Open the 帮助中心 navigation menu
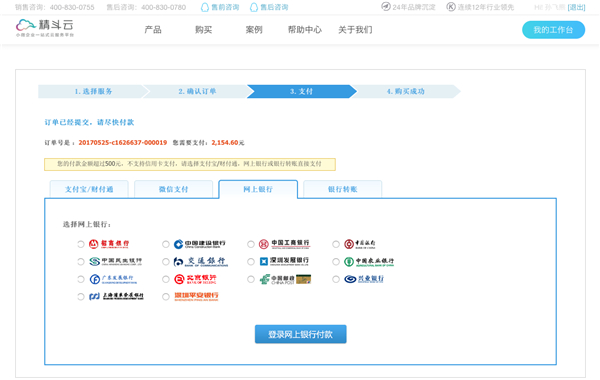600x380 pixels. pyautogui.click(x=305, y=29)
